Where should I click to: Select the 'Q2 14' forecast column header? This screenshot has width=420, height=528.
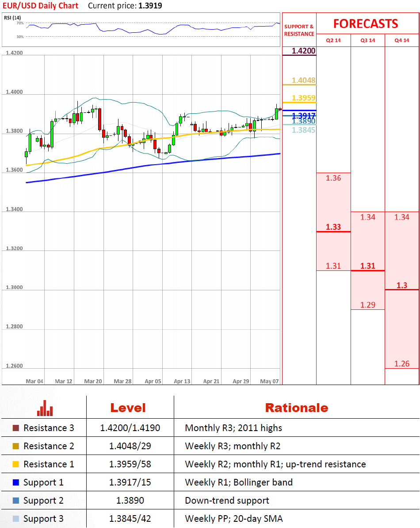(x=333, y=40)
